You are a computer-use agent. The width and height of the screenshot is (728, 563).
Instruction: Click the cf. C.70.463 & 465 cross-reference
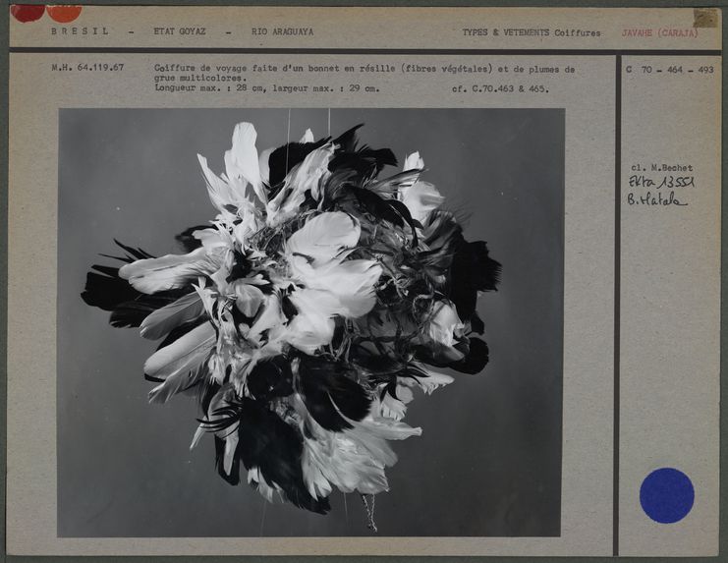(x=500, y=88)
